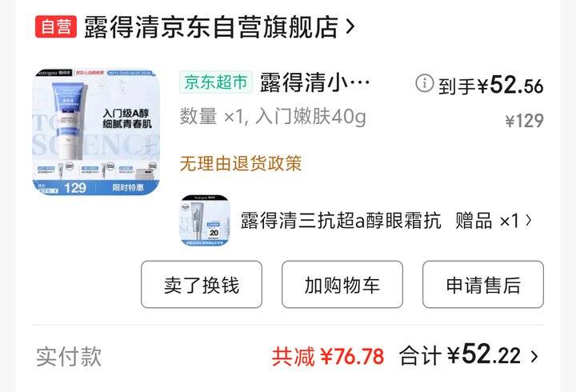
Task: Click the 卖了换钱 button
Action: [202, 284]
